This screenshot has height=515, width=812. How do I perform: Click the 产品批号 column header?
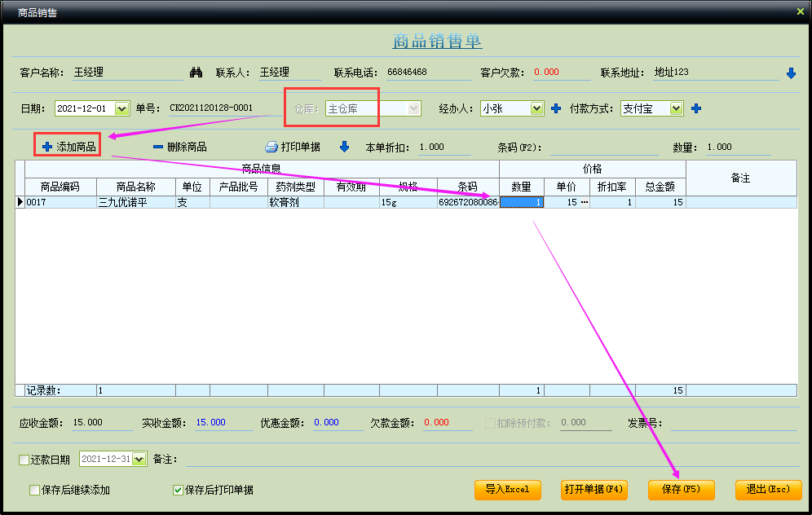pyautogui.click(x=239, y=187)
